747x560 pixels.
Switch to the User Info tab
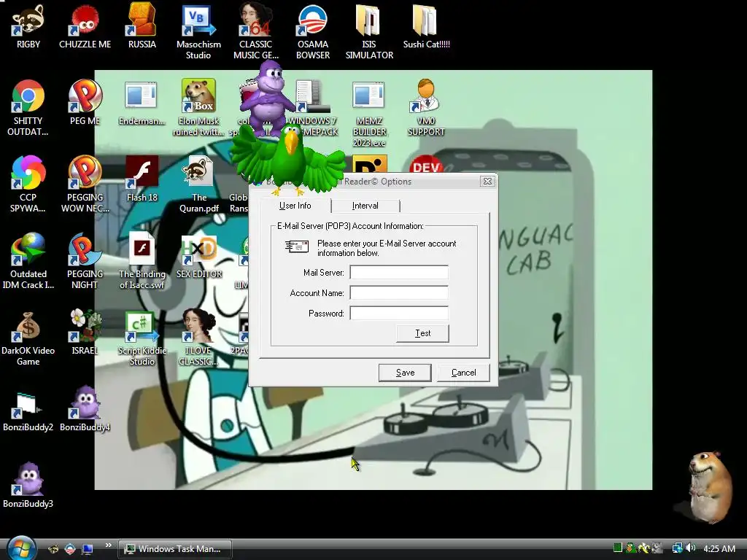point(295,206)
